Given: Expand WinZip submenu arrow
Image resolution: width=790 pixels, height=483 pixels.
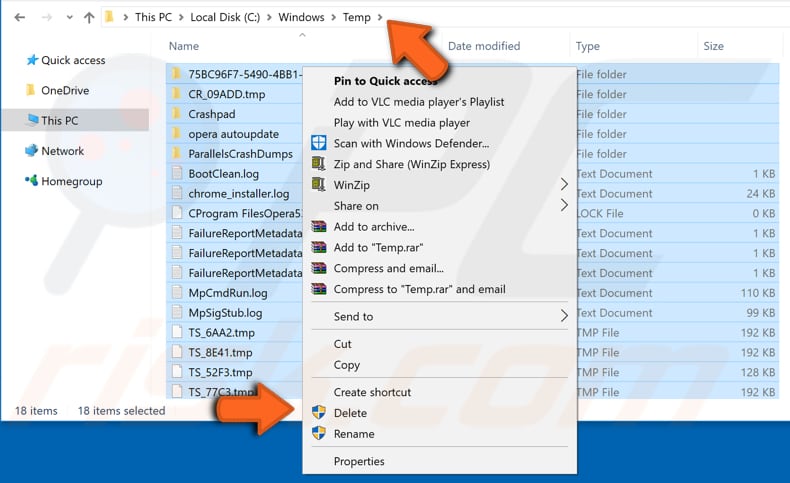Looking at the screenshot, I should (564, 185).
